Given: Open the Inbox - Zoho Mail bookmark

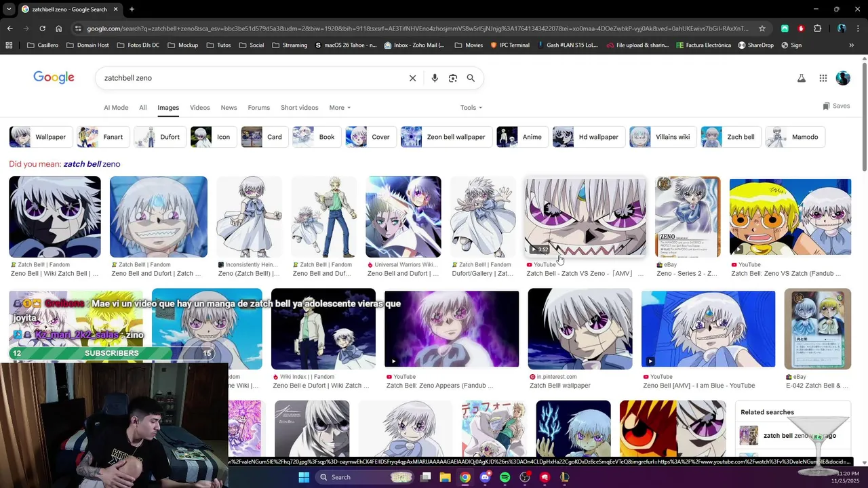Looking at the screenshot, I should pos(414,45).
